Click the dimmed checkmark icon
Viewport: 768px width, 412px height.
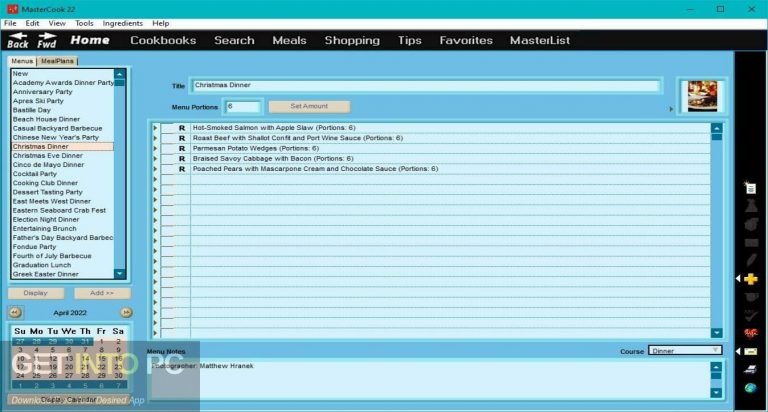[x=751, y=315]
